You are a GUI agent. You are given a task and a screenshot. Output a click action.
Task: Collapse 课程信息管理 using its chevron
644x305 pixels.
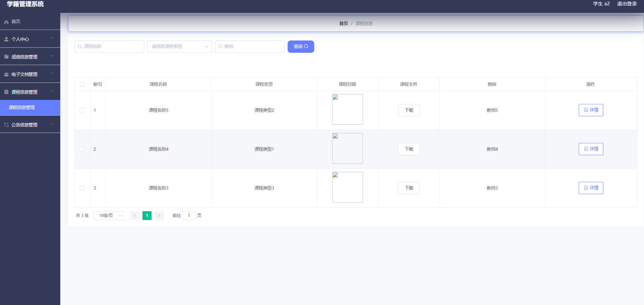tap(53, 91)
